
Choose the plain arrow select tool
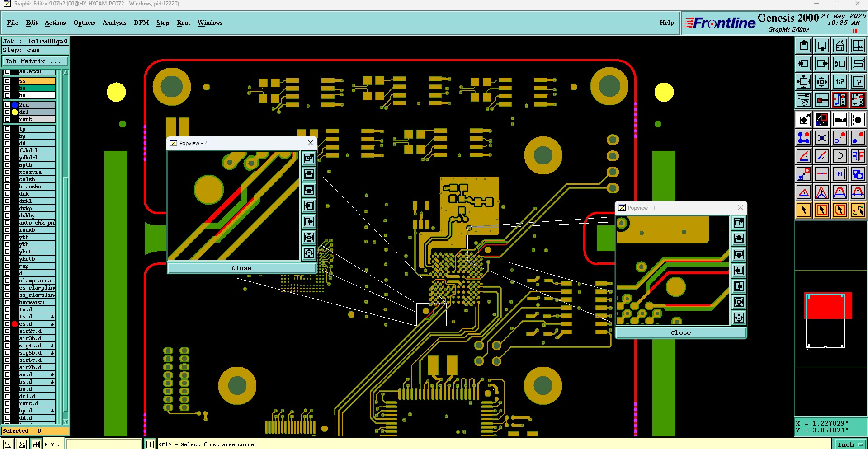tap(804, 210)
